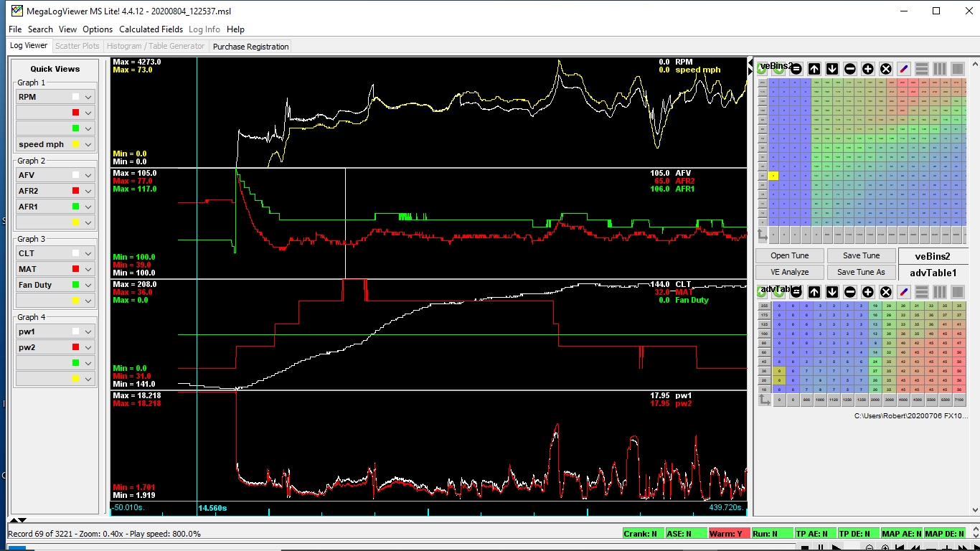Click the down arrow icon above advTable1 table

click(x=832, y=292)
